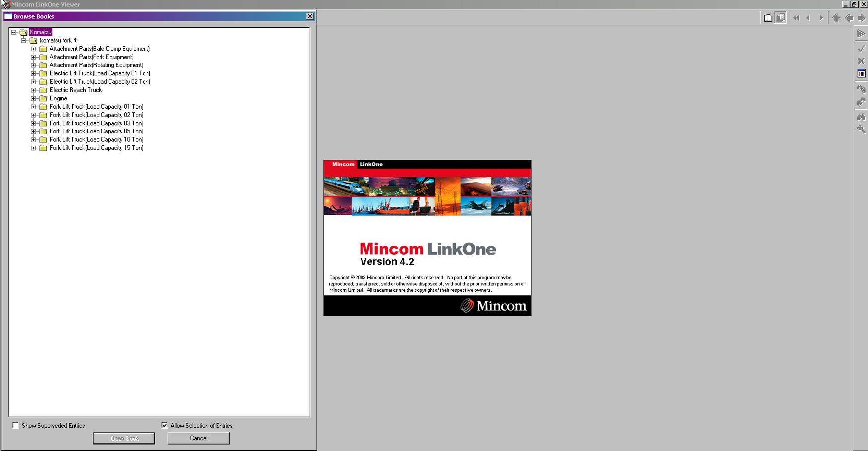The image size is (868, 451).
Task: Click the binoculars search icon
Action: [861, 117]
